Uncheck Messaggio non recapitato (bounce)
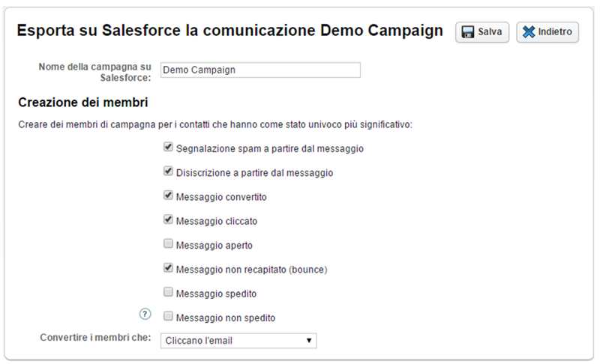 (169, 268)
